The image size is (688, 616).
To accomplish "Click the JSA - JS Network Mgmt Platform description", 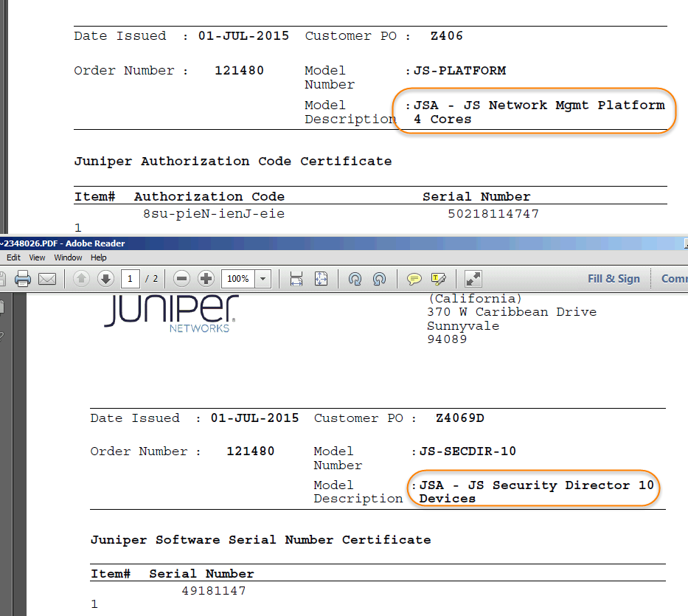I will pyautogui.click(x=539, y=112).
